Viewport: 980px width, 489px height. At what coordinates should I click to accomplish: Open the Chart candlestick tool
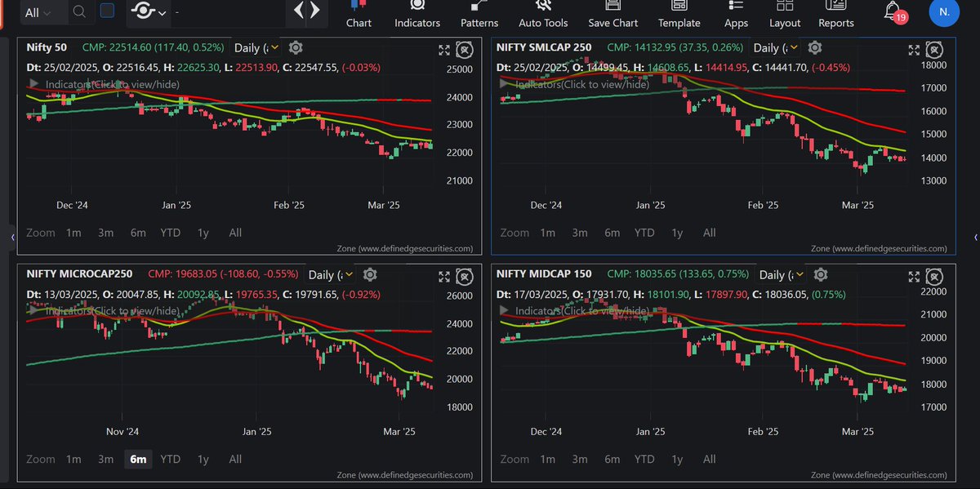(x=359, y=14)
